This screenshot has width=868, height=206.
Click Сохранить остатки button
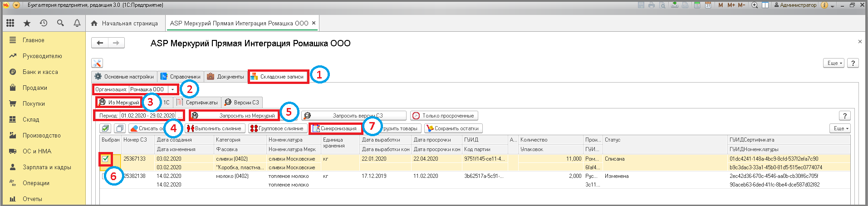453,128
